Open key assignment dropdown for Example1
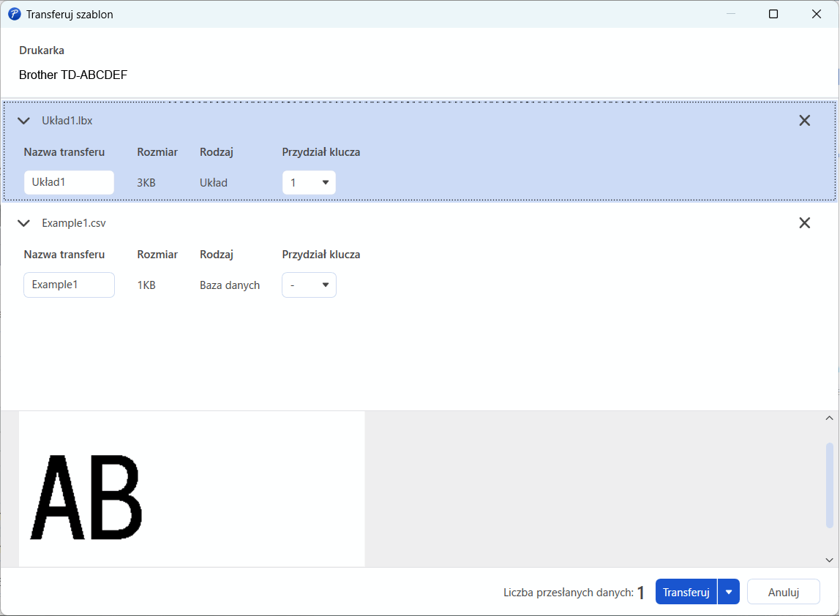840x616 pixels. [x=309, y=285]
